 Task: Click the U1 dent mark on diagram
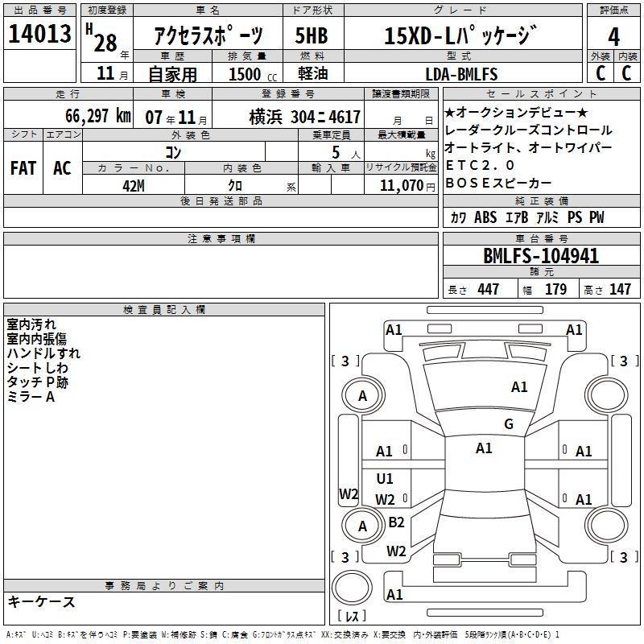(x=385, y=479)
